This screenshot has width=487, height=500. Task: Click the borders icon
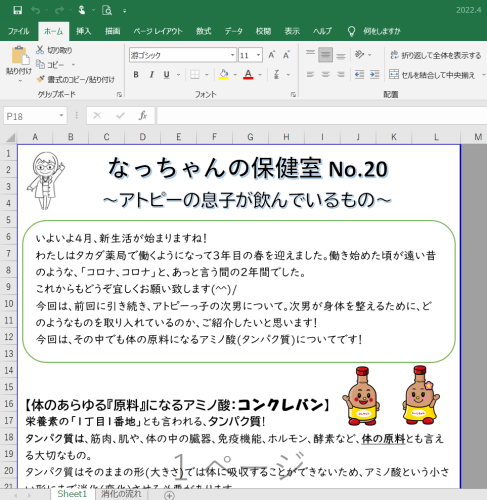click(x=195, y=75)
